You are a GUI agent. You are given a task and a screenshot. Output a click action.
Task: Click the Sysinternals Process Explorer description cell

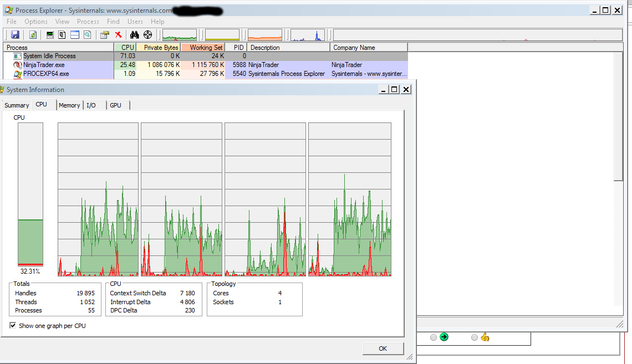[x=287, y=74]
